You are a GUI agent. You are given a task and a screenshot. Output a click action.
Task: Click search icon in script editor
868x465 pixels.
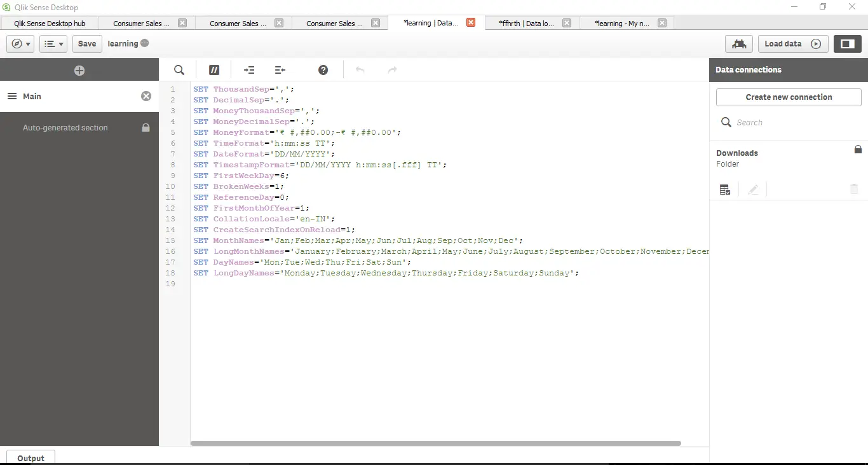coord(179,70)
